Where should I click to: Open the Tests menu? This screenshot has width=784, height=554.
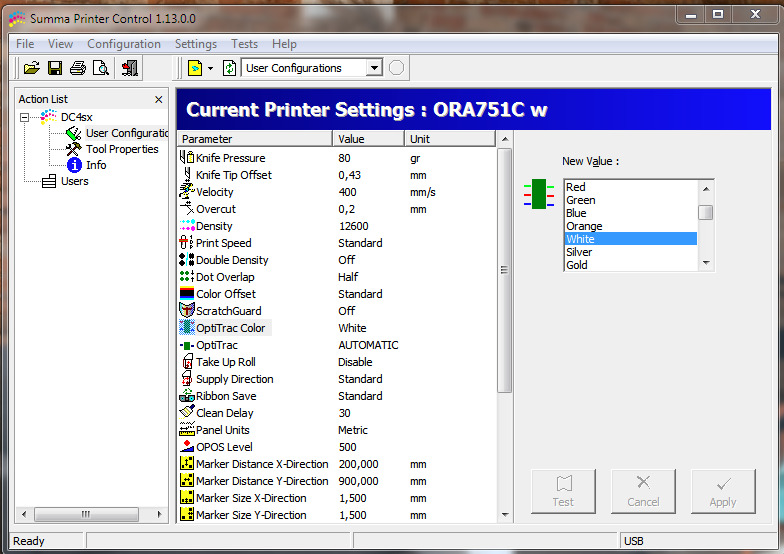(x=244, y=44)
